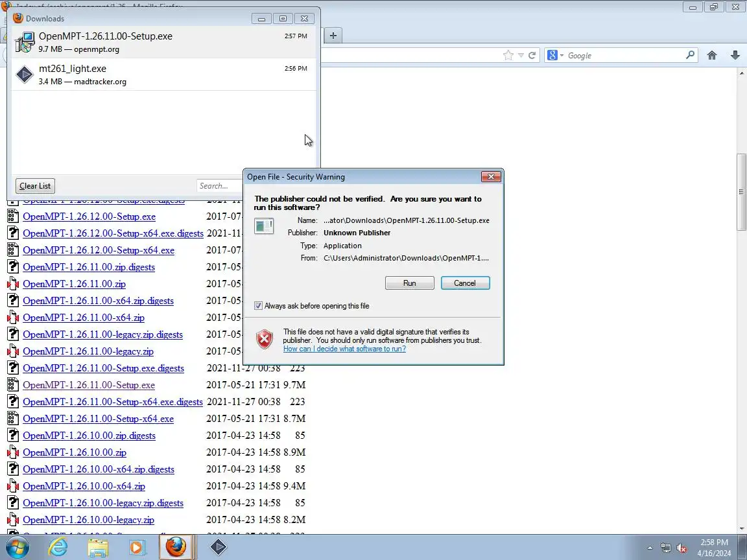Open Windows Media Player from the taskbar
The image size is (747, 560).
pos(137,547)
